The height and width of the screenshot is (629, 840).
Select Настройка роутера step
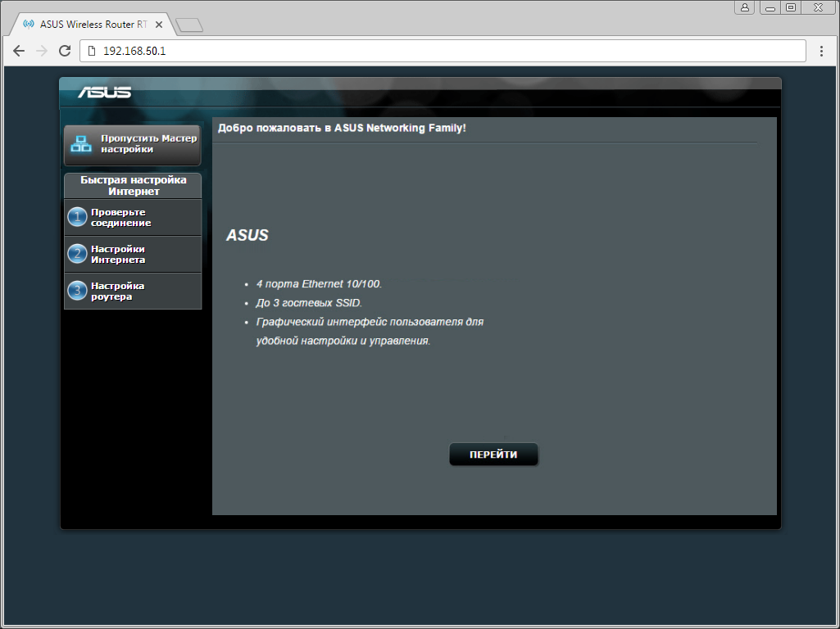pyautogui.click(x=133, y=292)
